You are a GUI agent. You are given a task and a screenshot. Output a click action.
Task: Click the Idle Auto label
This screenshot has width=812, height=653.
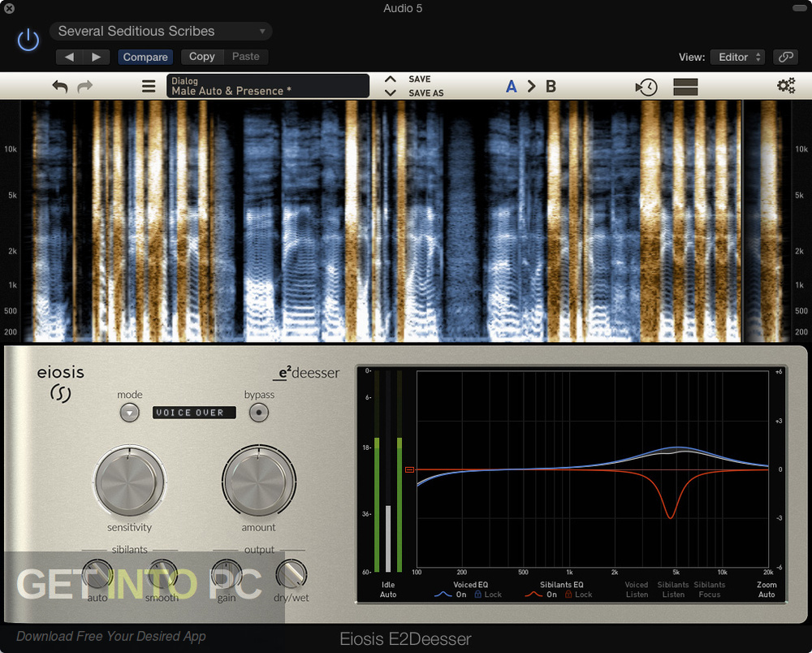tap(388, 590)
